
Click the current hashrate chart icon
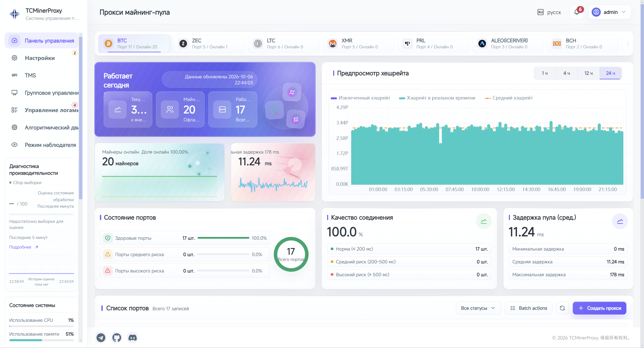coord(118,109)
